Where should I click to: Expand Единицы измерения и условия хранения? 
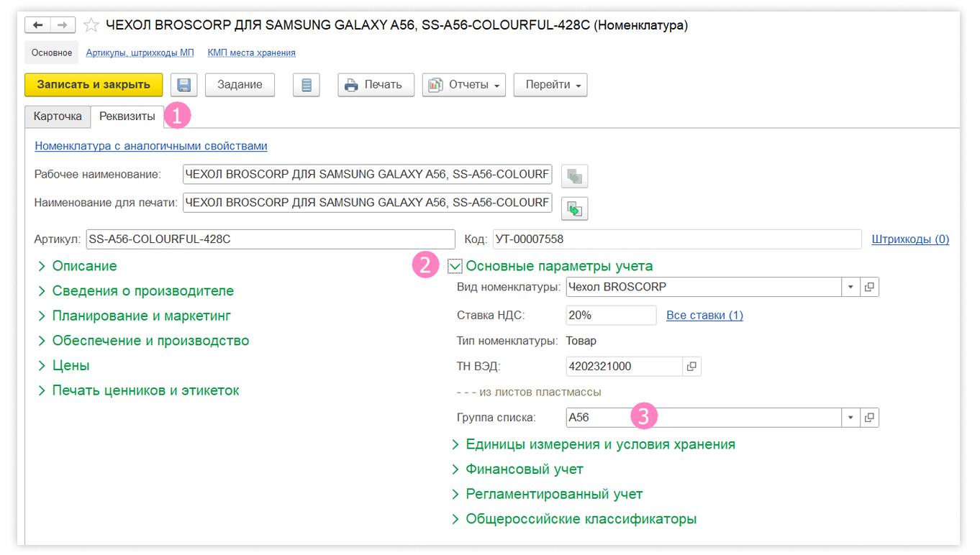pyautogui.click(x=593, y=444)
